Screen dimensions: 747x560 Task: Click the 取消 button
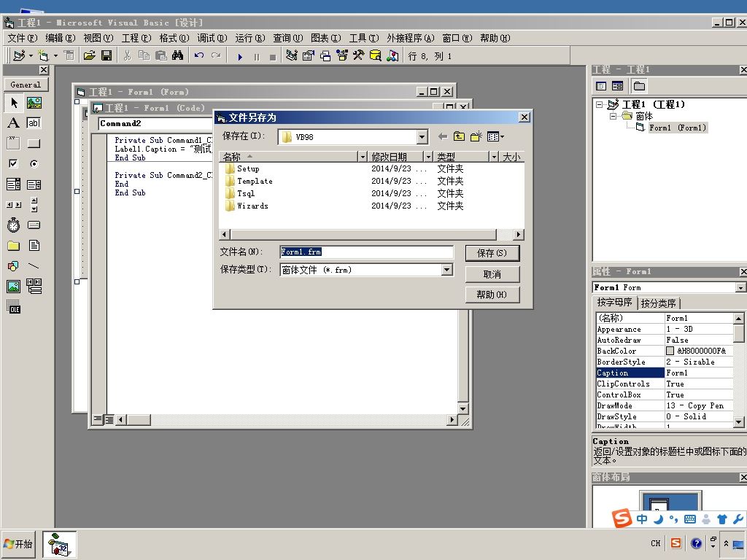(492, 274)
